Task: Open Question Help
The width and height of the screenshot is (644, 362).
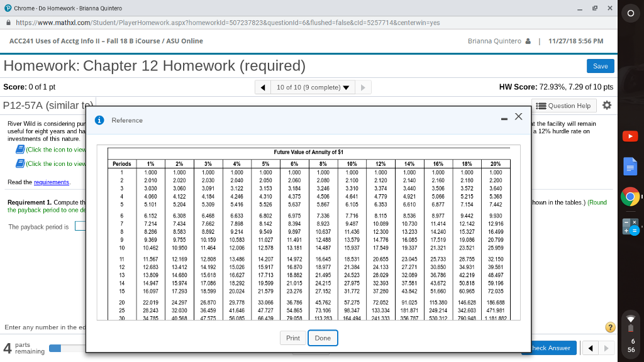Action: [563, 106]
